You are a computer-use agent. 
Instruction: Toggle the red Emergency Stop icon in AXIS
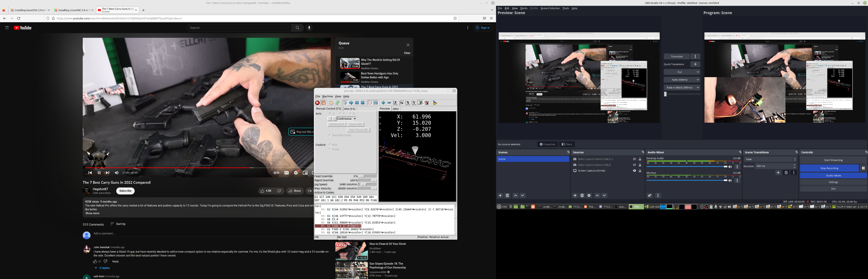click(317, 103)
